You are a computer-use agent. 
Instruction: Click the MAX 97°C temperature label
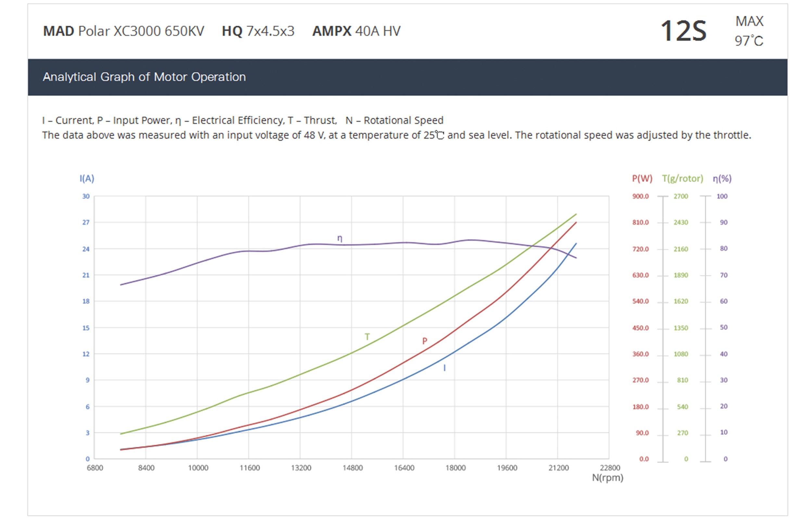pos(749,31)
